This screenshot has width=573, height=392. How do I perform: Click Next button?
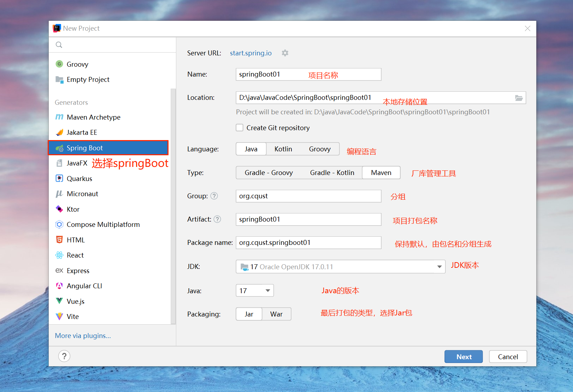[x=463, y=357]
